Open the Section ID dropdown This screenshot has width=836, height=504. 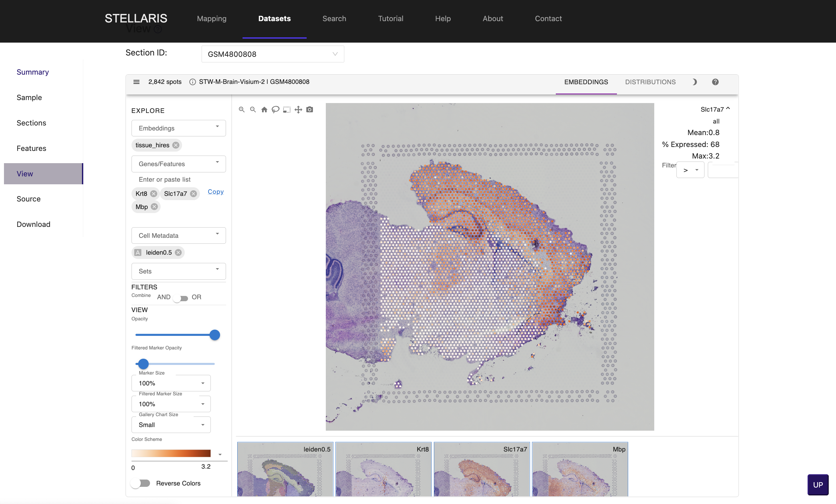point(273,54)
